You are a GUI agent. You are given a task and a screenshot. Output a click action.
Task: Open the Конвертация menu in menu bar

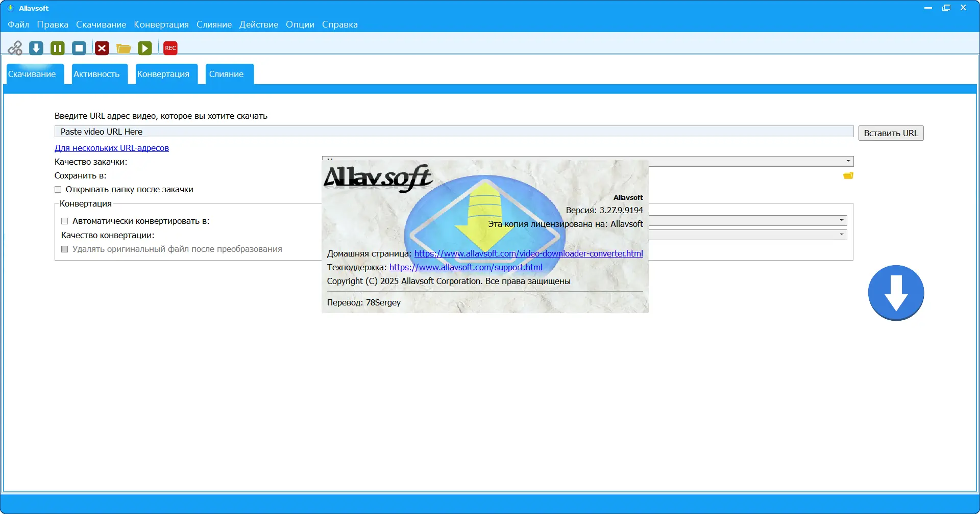click(x=161, y=24)
